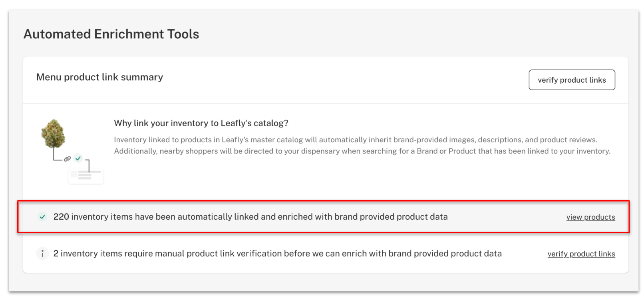Click the chain link icon in the illustration
This screenshot has width=644, height=298.
68,159
